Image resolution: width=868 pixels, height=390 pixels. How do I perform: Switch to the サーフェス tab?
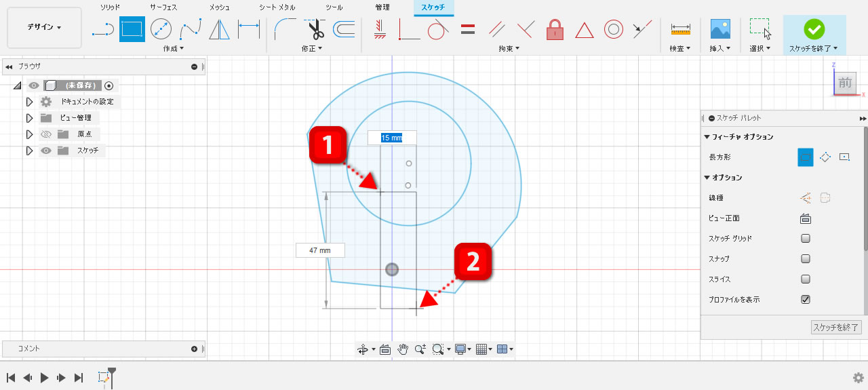tap(163, 7)
